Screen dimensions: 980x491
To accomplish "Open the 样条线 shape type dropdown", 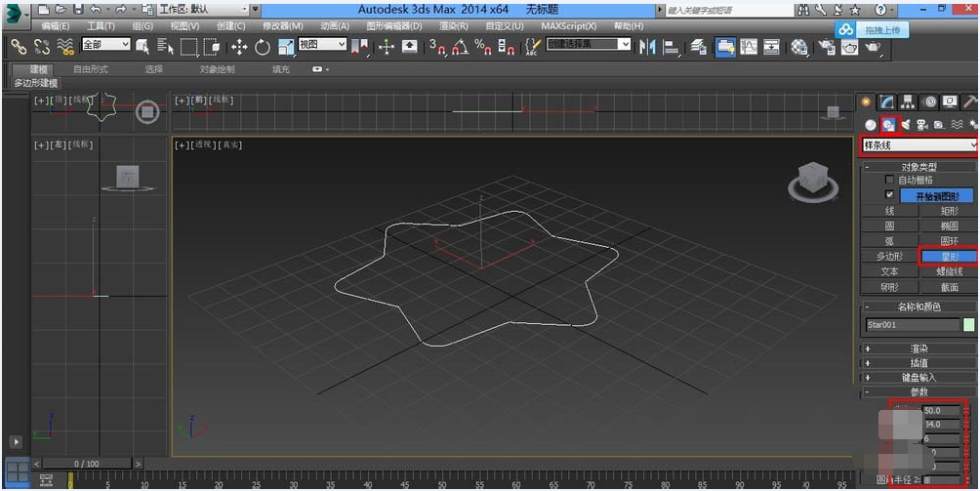I will coord(919,145).
